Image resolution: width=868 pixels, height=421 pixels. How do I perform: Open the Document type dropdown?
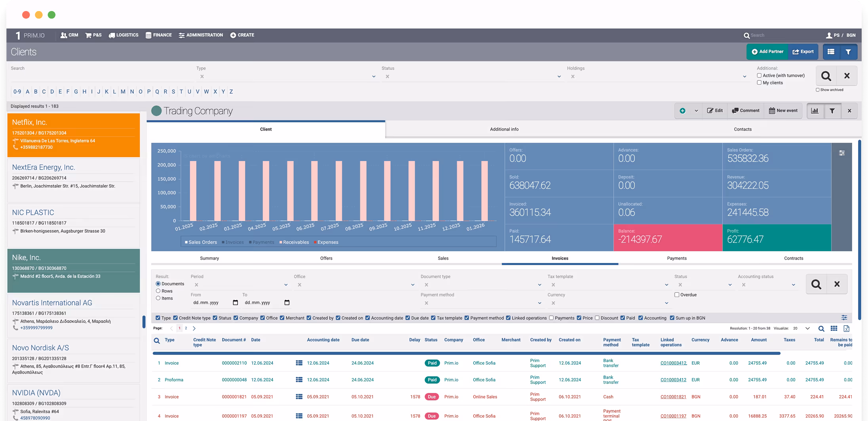[x=539, y=285]
